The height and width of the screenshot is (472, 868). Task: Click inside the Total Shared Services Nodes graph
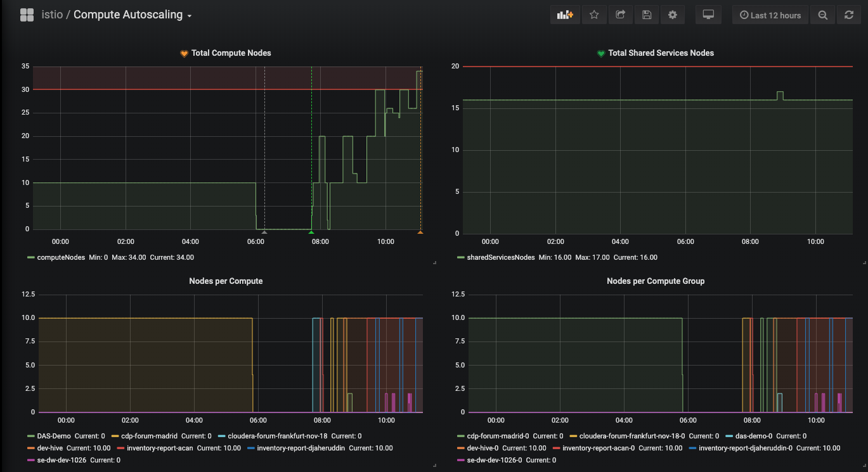point(656,152)
